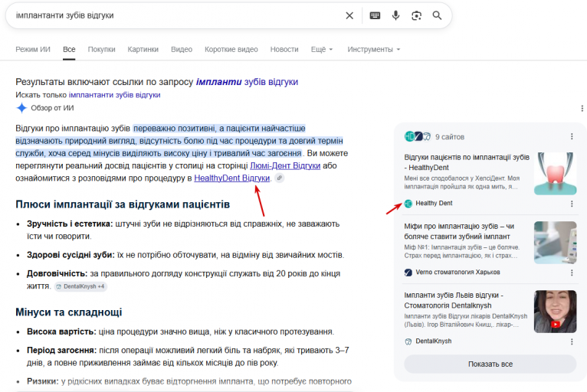The width and height of the screenshot is (587, 392).
Task: Expand the DentalKnysh +4 sources chip
Action: [80, 286]
